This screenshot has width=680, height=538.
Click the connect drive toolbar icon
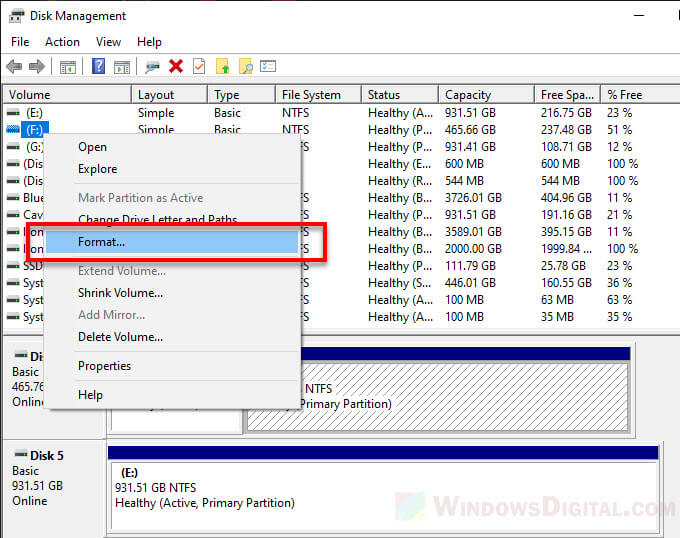click(x=152, y=66)
